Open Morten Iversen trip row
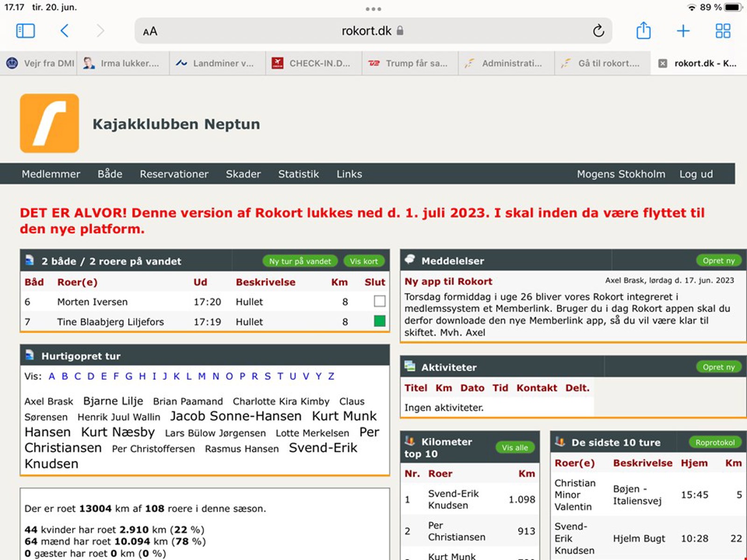 tap(204, 301)
